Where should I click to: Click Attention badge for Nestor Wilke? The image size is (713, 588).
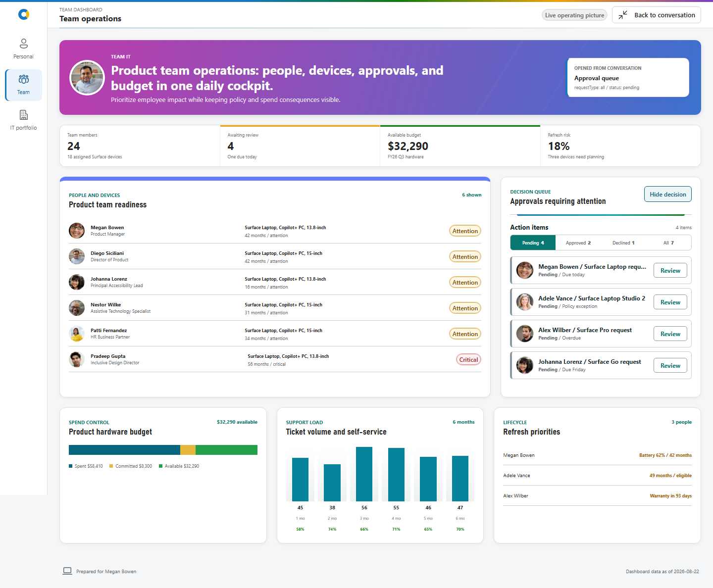coord(465,308)
